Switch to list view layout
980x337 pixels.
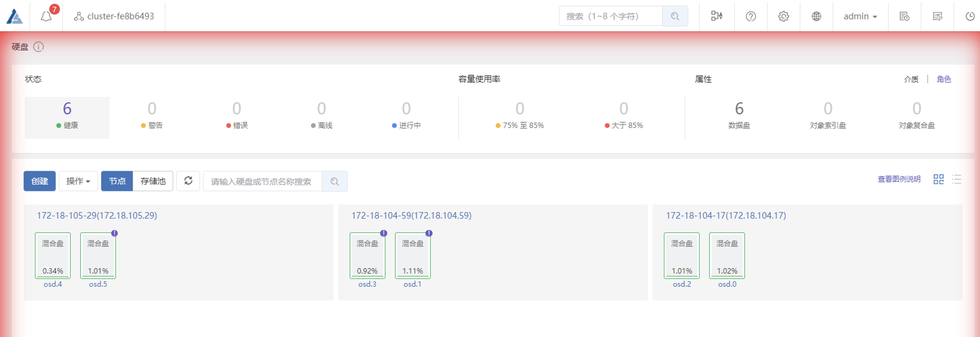pos(957,179)
